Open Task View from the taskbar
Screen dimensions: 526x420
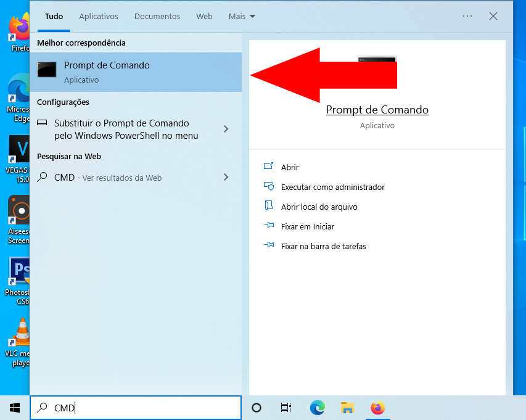pyautogui.click(x=286, y=408)
